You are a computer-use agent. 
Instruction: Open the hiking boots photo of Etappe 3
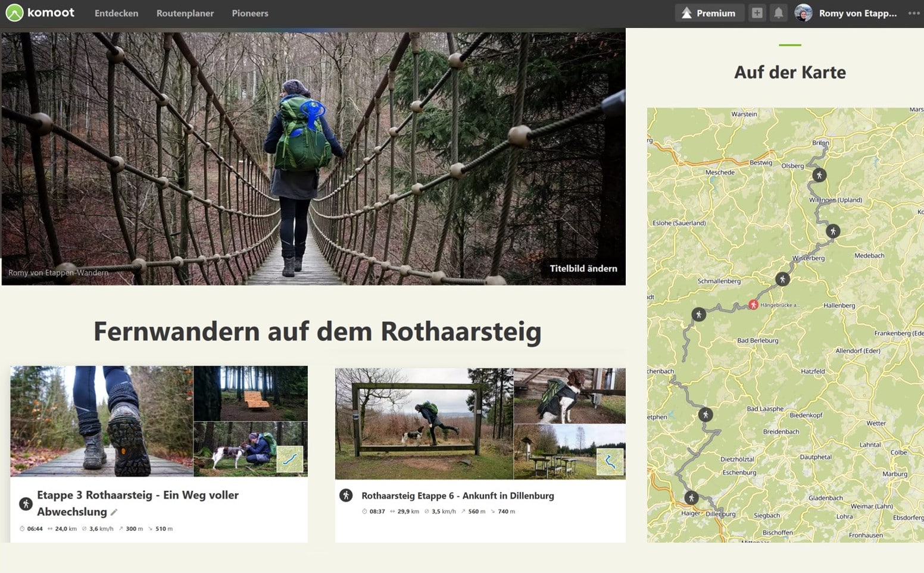pyautogui.click(x=102, y=421)
